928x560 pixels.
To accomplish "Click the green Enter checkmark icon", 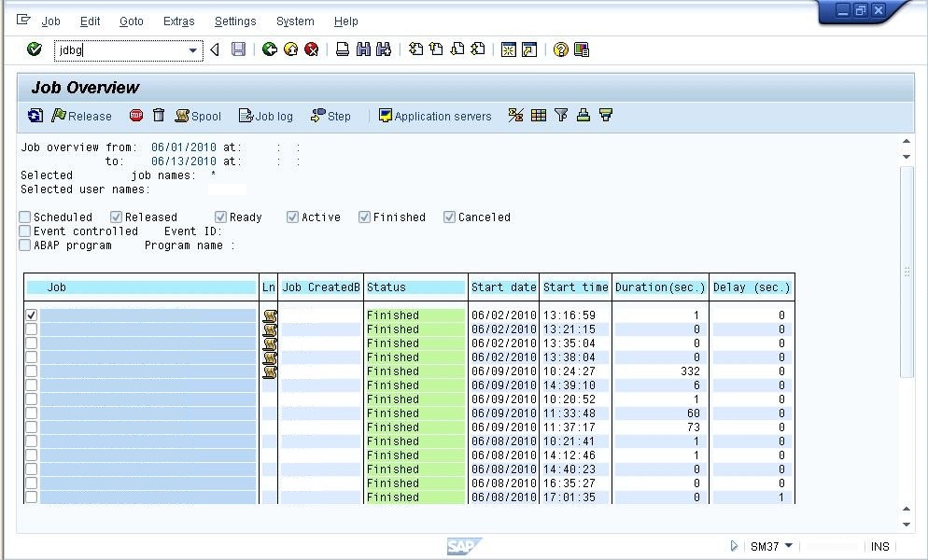I will click(35, 49).
